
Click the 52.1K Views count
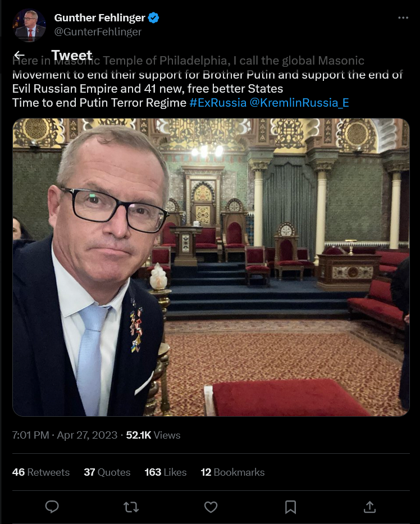point(153,435)
